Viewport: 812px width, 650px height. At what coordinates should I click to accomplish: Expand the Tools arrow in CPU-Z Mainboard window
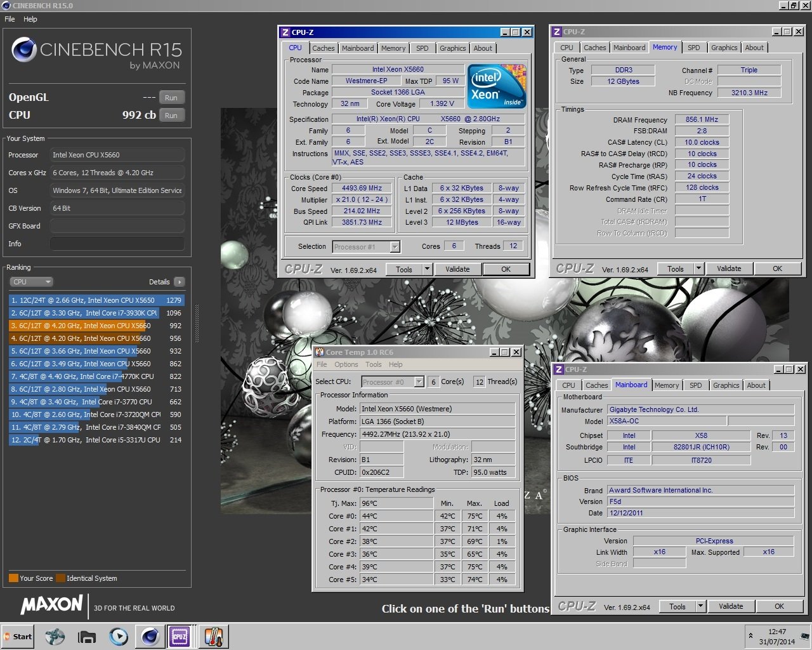700,606
